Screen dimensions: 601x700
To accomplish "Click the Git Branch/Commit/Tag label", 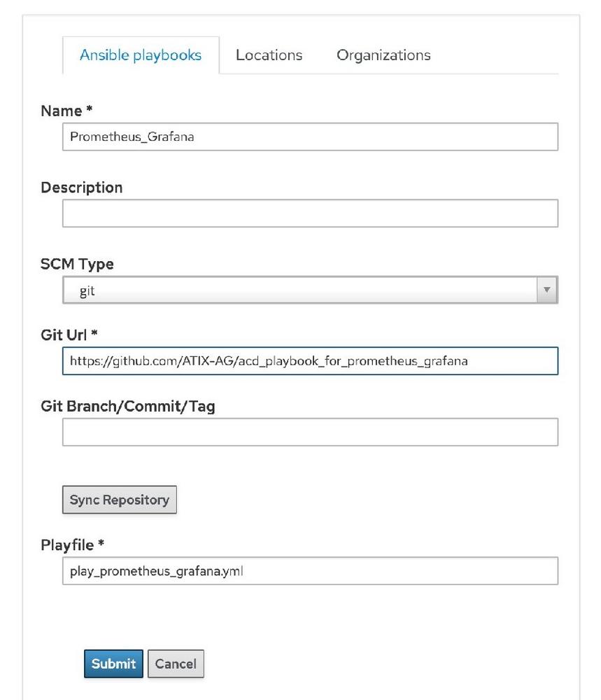I will click(x=128, y=406).
